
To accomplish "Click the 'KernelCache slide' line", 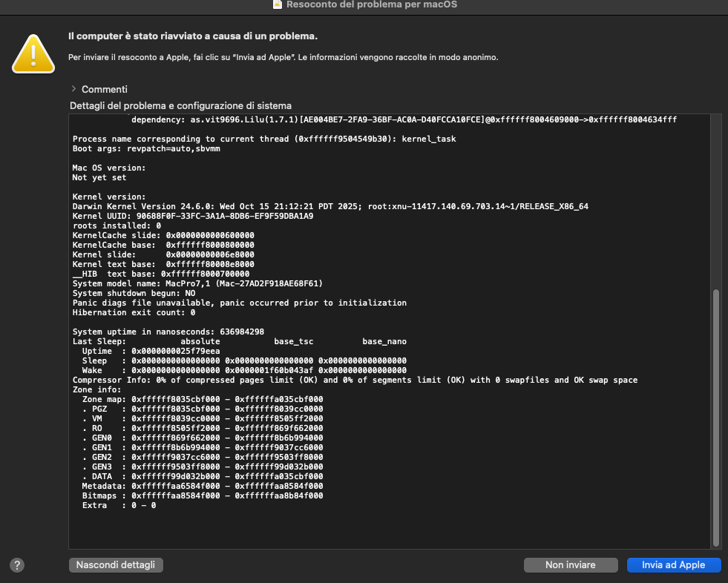I will pyautogui.click(x=163, y=235).
